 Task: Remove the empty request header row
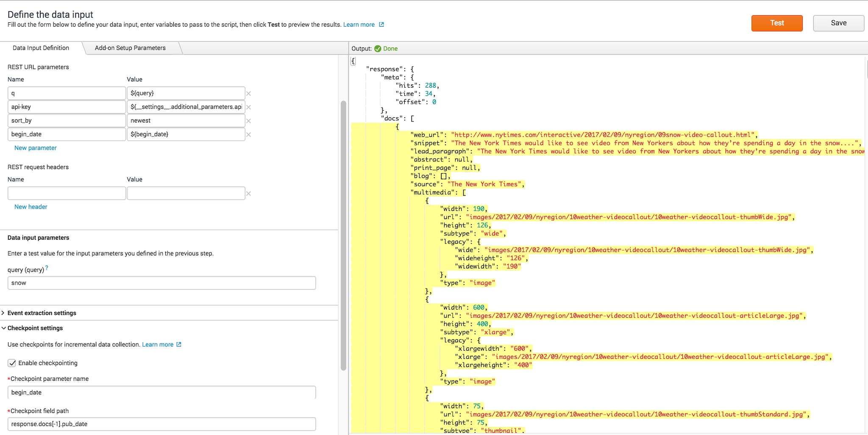click(249, 194)
